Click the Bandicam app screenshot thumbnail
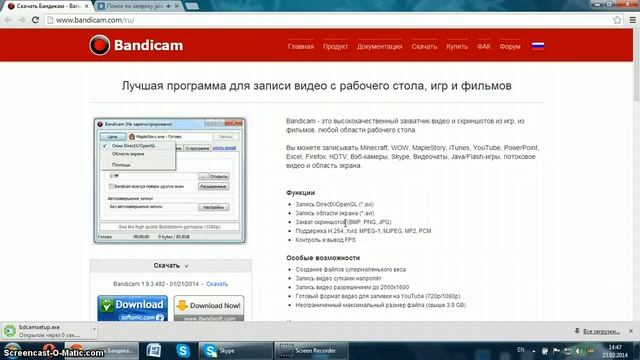 169,181
